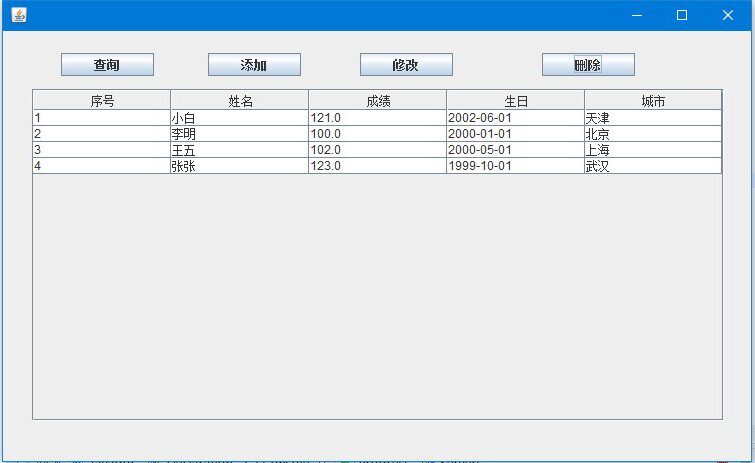755x463 pixels.
Task: Select the 序号 cell of 李明's row
Action: 102,134
